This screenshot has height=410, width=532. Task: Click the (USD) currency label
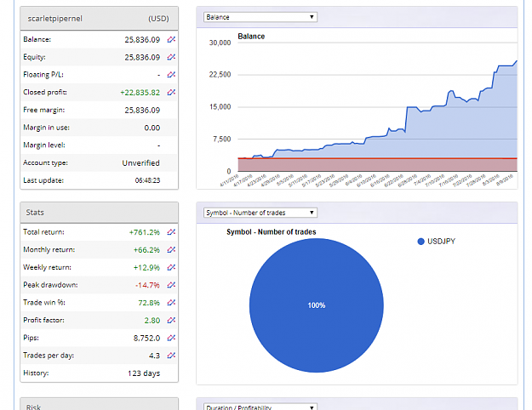coord(158,19)
